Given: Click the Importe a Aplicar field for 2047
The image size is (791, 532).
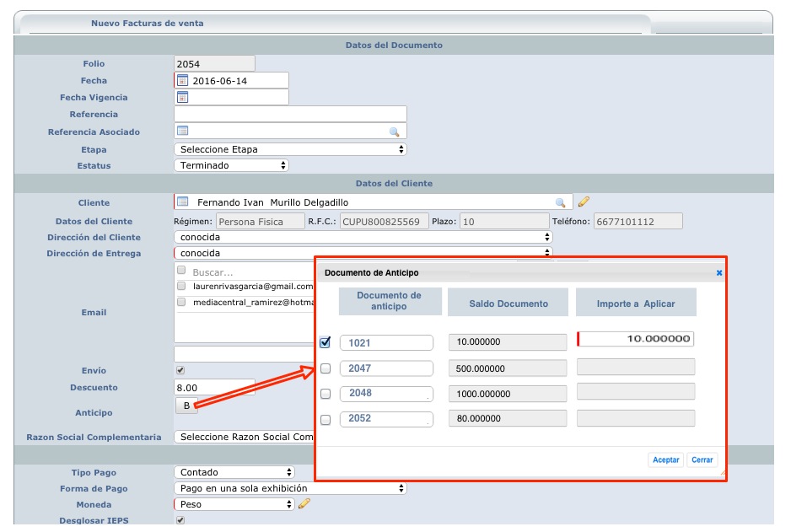Looking at the screenshot, I should 636,367.
